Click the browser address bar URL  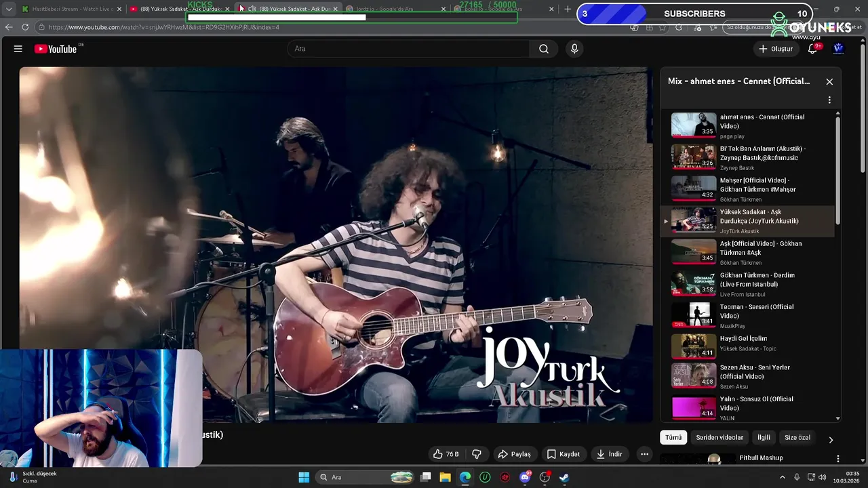163,27
